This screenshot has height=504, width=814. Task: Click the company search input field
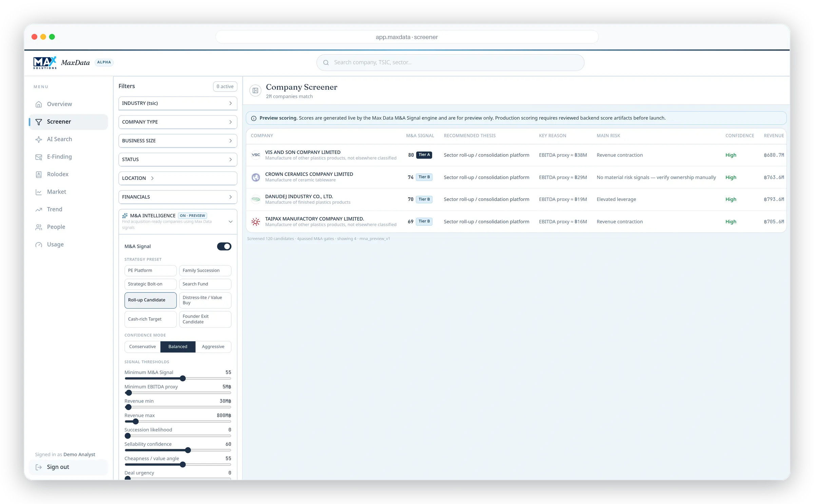[450, 63]
